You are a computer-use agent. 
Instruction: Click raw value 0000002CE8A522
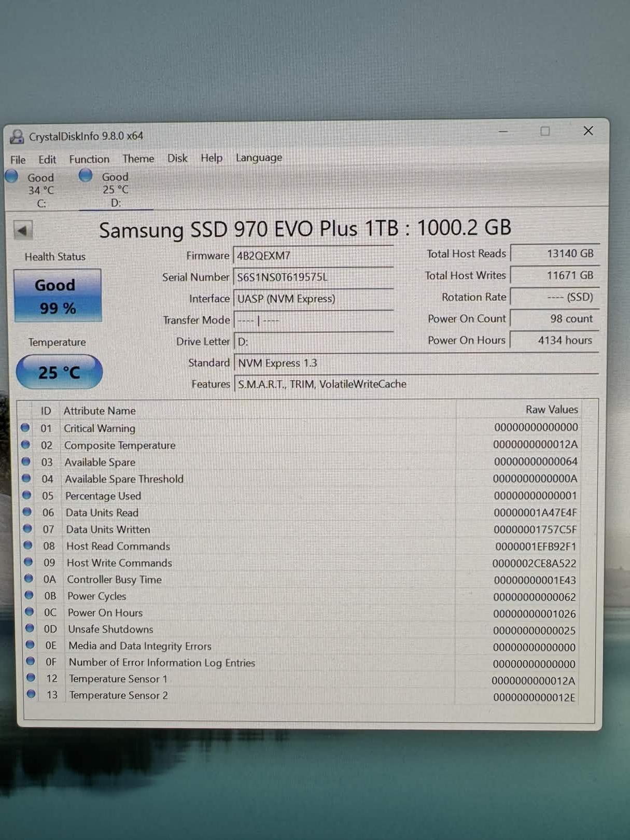[x=534, y=563]
